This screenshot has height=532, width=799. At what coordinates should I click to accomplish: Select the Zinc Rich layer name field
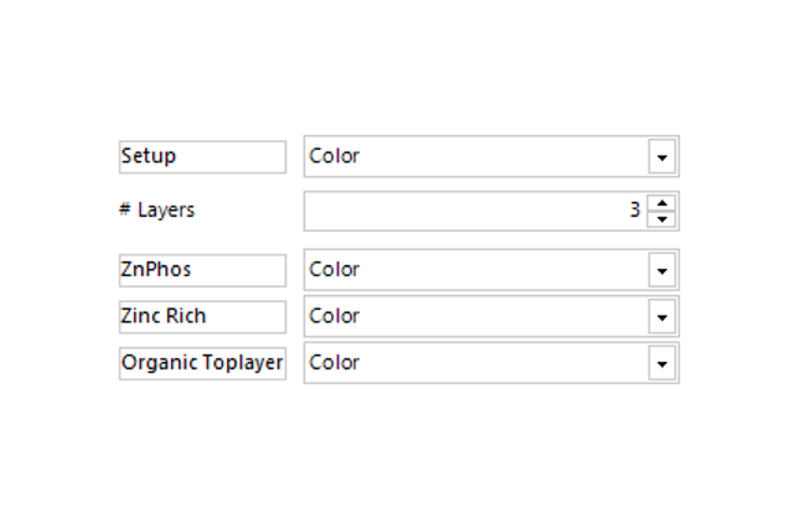click(x=202, y=317)
